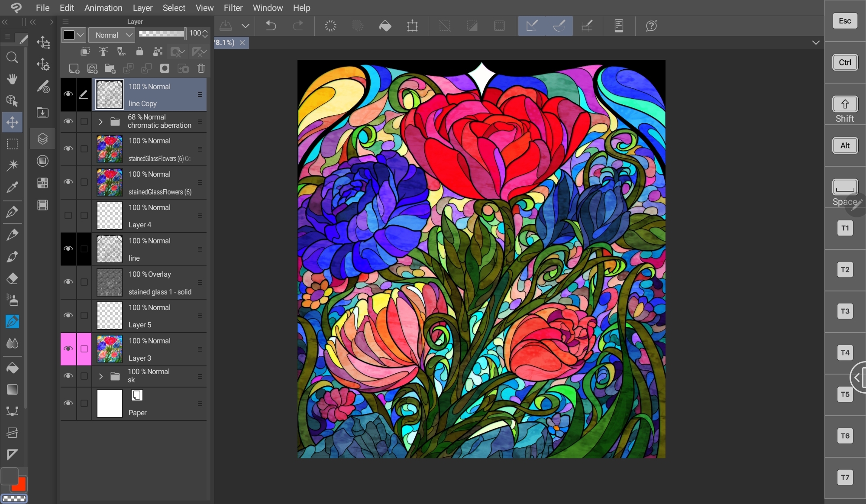
Task: Select the Eraser tool
Action: tap(12, 278)
